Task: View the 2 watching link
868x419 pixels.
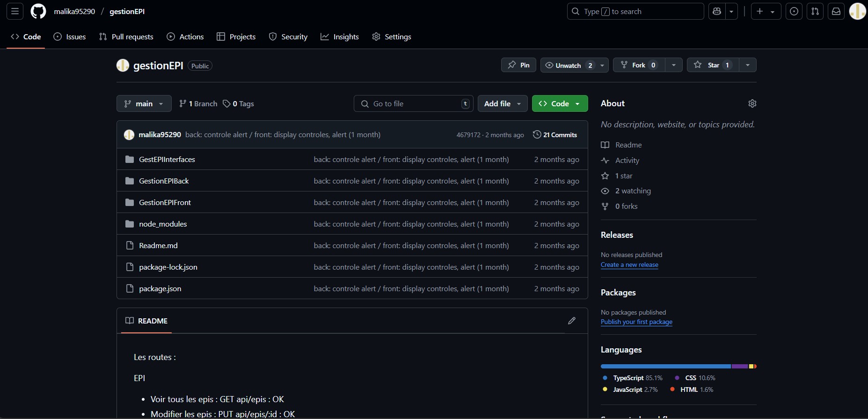Action: click(x=626, y=191)
